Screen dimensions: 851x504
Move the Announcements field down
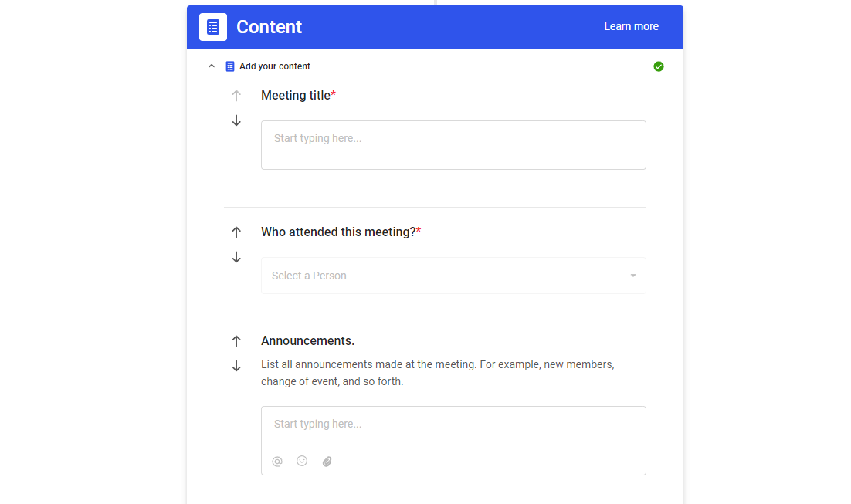(236, 366)
